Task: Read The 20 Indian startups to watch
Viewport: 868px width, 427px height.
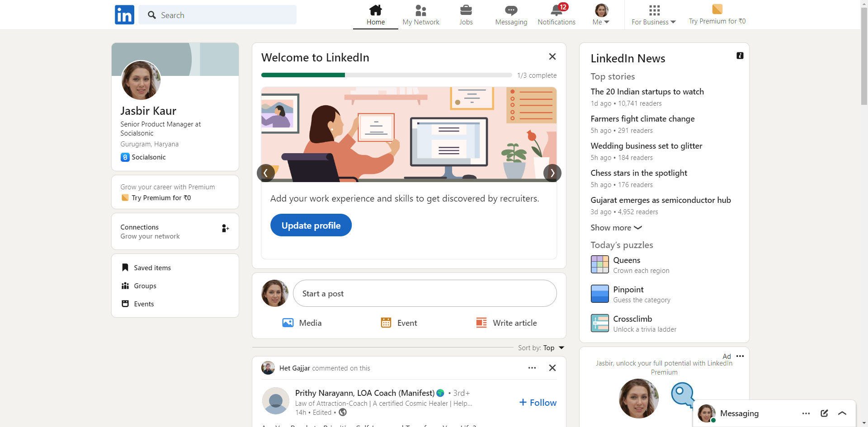Action: pyautogui.click(x=647, y=92)
